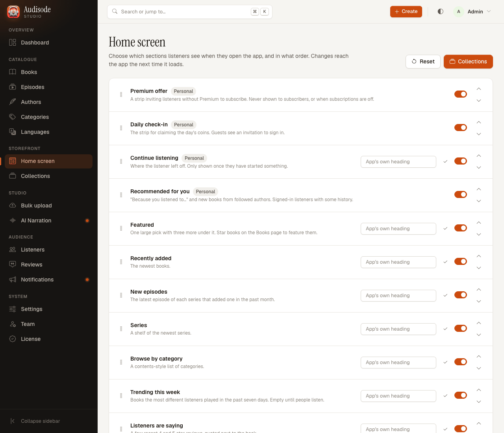Image resolution: width=504 pixels, height=433 pixels.
Task: Toggle the Browse by category section
Action: [x=461, y=362]
